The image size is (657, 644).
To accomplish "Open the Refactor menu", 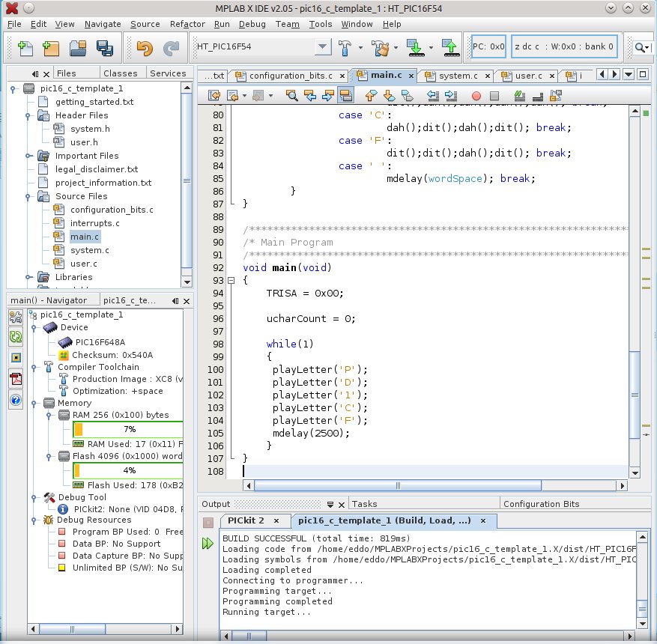I will pos(187,24).
